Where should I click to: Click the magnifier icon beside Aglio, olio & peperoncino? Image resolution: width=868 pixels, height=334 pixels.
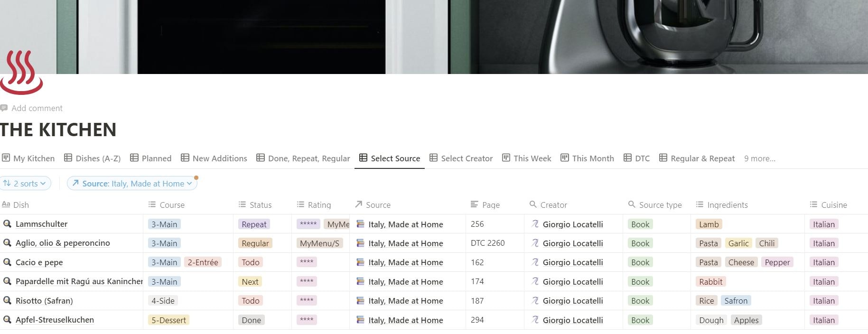[7, 243]
